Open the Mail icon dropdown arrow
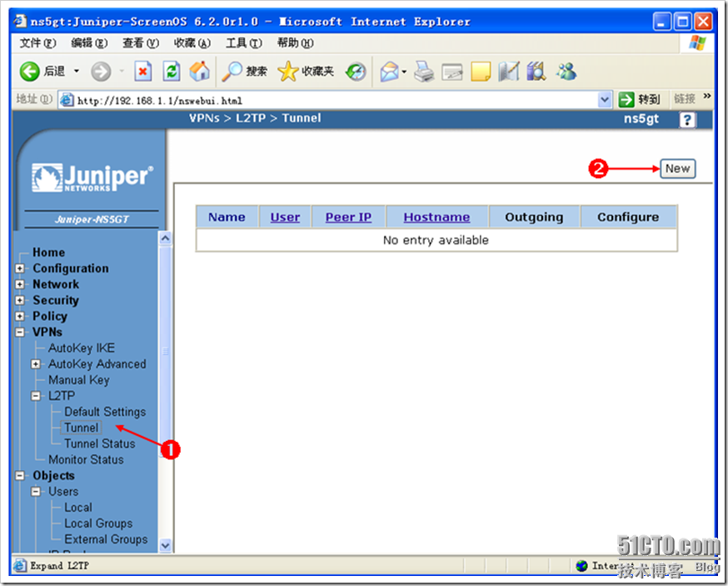The height and width of the screenshot is (586, 728). [404, 72]
